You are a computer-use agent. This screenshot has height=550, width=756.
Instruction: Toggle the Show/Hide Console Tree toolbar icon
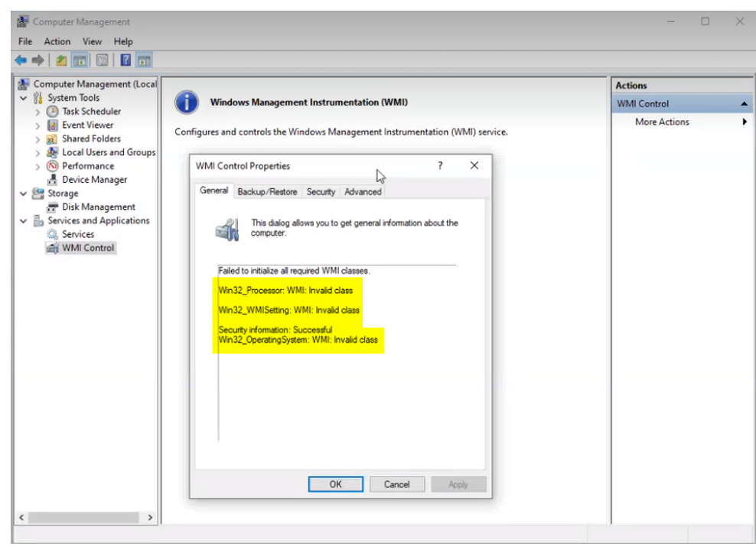click(80, 60)
